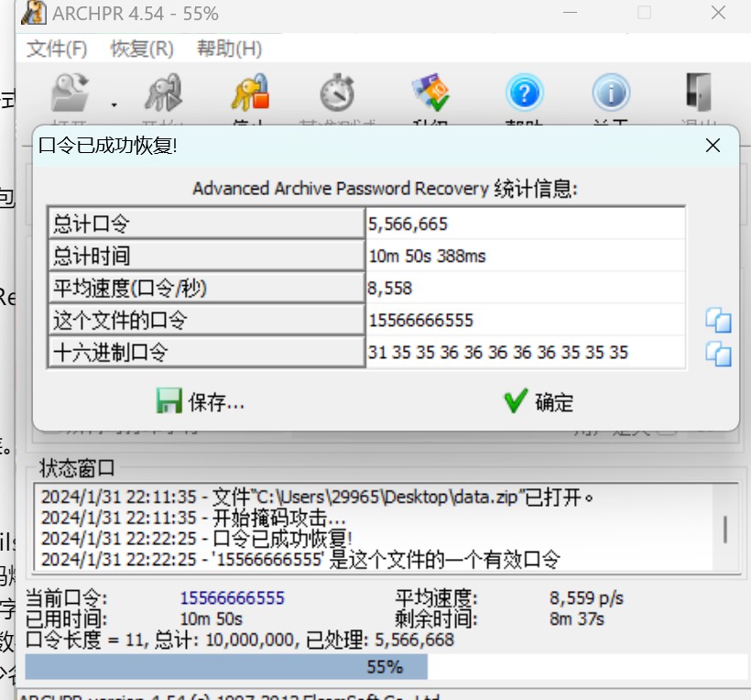The width and height of the screenshot is (751, 700).
Task: Click the password length summary line
Action: point(239,640)
